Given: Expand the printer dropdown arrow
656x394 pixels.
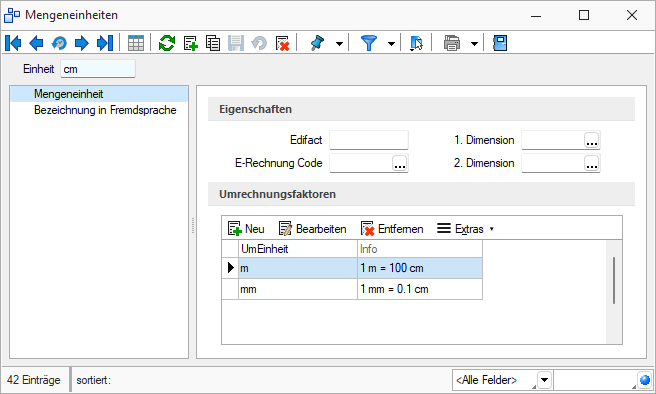Looking at the screenshot, I should 474,43.
